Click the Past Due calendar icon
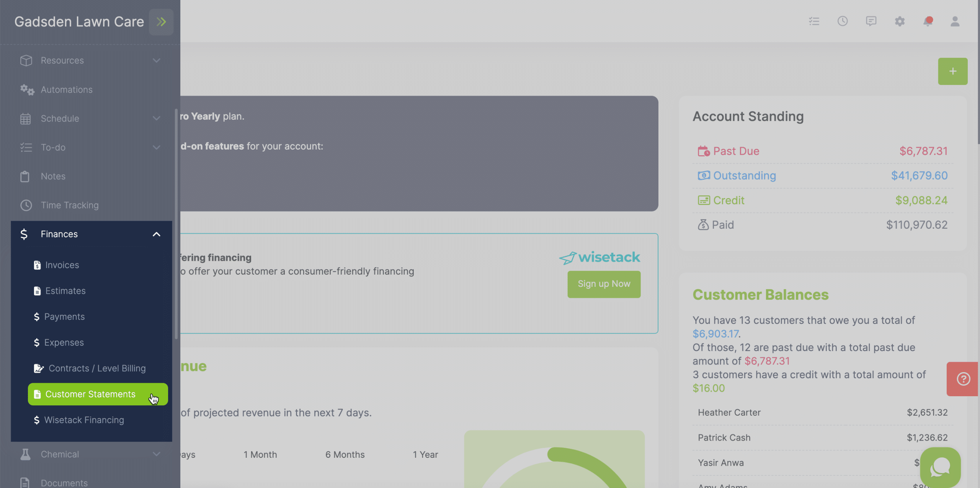Screen dimensions: 980x488 click(x=704, y=151)
